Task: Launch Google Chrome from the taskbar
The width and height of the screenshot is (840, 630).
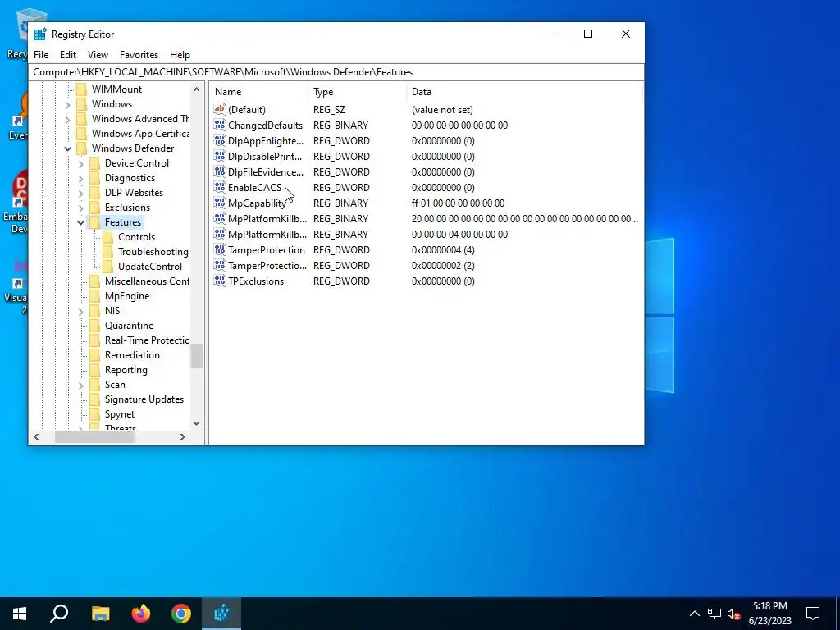Action: click(x=181, y=614)
